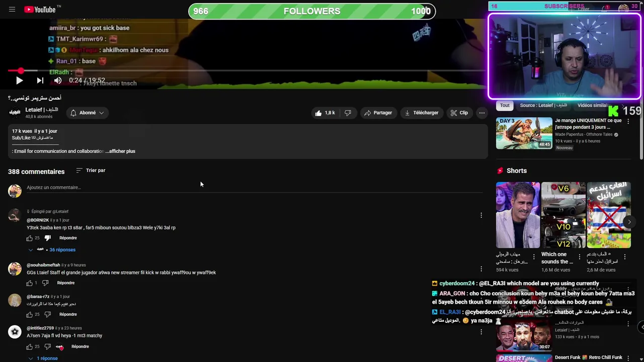Select the Tout filter chip

505,106
